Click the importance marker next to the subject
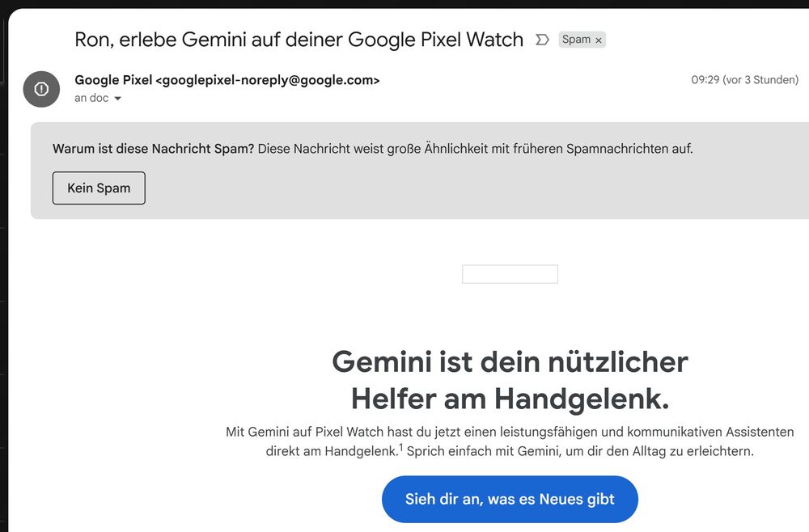This screenshot has width=809, height=532. (542, 40)
